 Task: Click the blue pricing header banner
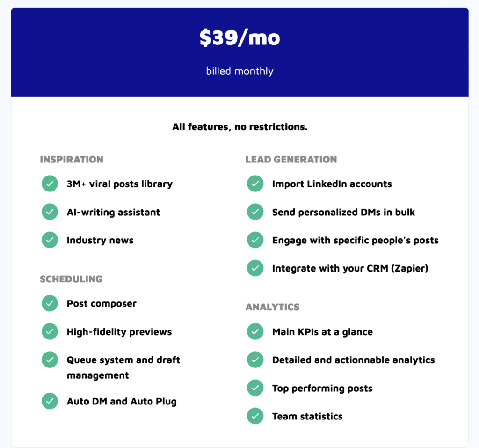(240, 52)
